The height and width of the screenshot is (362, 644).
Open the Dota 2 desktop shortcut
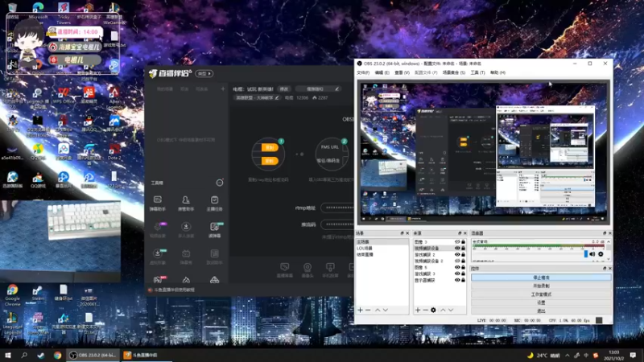click(x=114, y=151)
